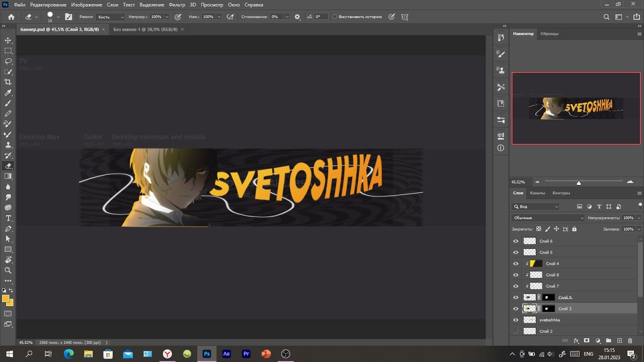Open After Effects from taskbar

click(226, 354)
